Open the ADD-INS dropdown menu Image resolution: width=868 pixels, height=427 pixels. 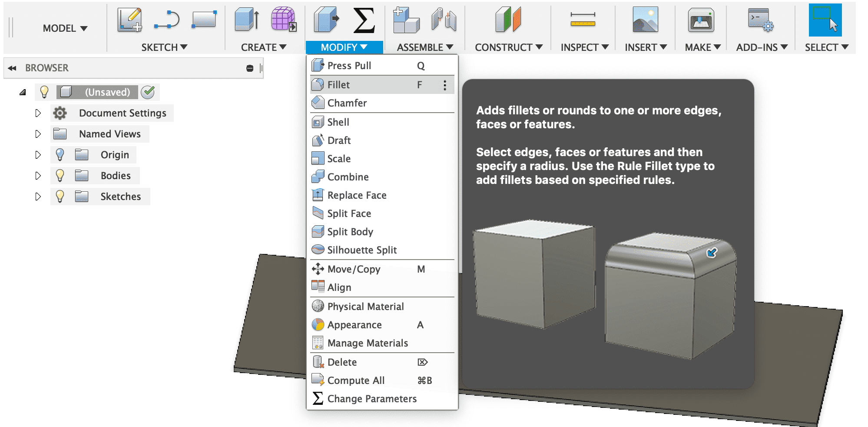[x=762, y=47]
